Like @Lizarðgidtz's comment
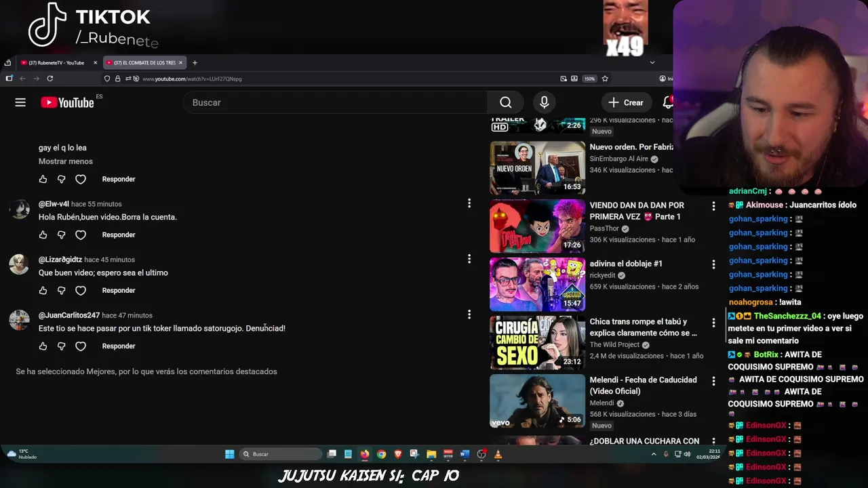 [43, 290]
